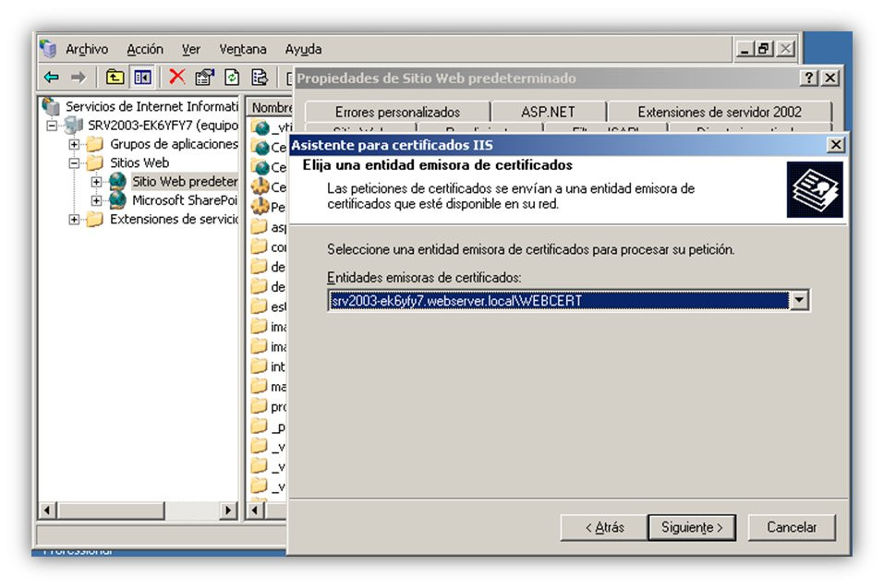Select Sitio Web predeterminado in the tree
Viewport: 884px width, 588px height.
[x=185, y=181]
